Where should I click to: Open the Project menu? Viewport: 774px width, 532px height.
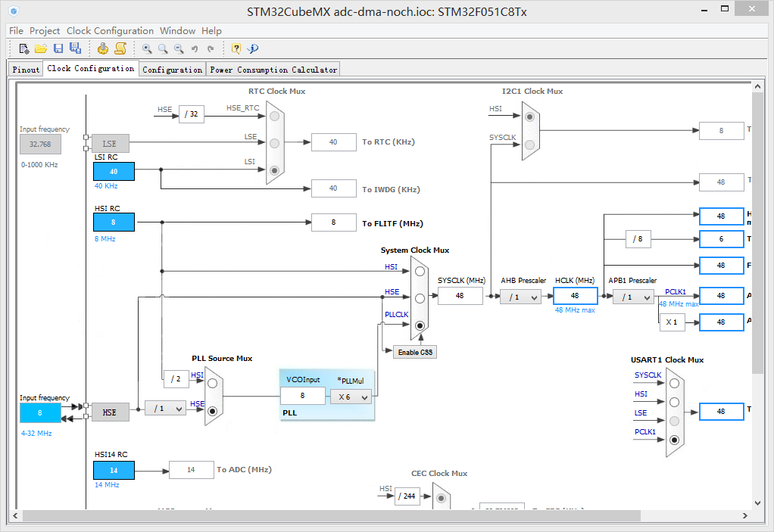pos(45,30)
